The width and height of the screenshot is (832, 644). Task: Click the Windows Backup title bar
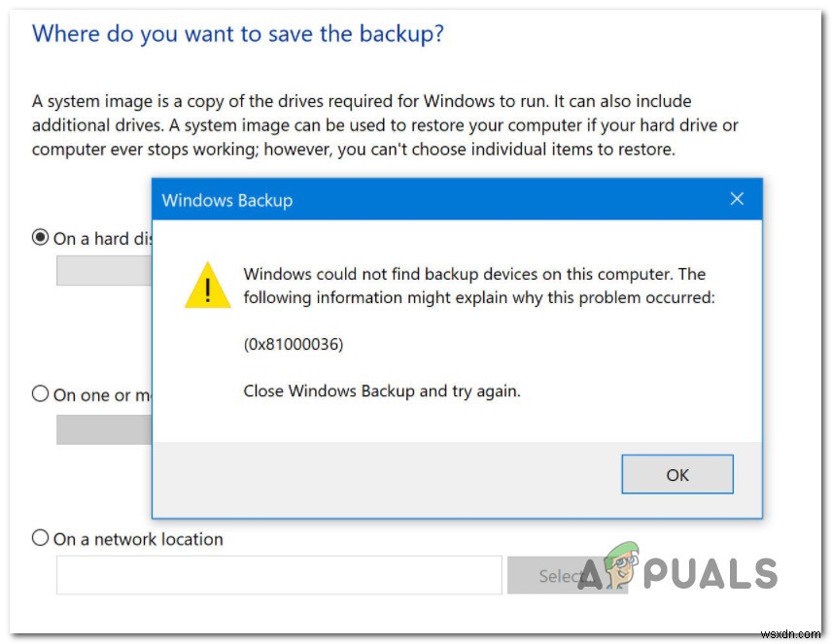click(389, 200)
